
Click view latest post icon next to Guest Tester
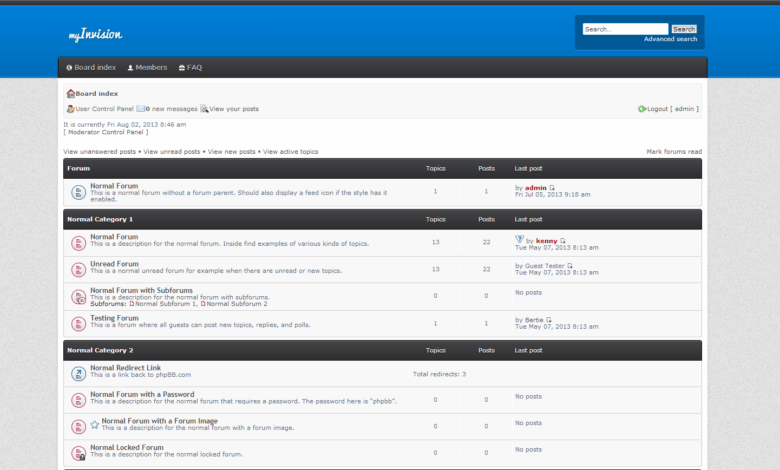pos(570,266)
